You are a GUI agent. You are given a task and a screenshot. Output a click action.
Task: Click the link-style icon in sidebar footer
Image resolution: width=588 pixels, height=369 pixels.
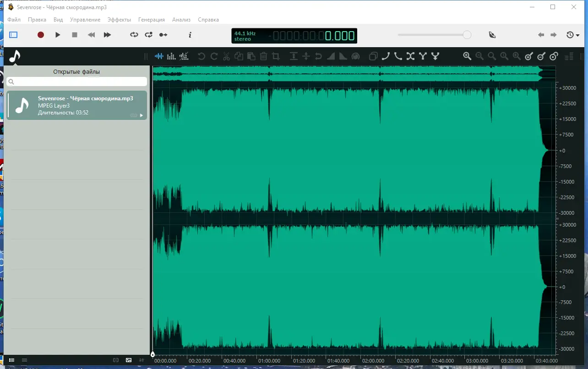pos(116,360)
